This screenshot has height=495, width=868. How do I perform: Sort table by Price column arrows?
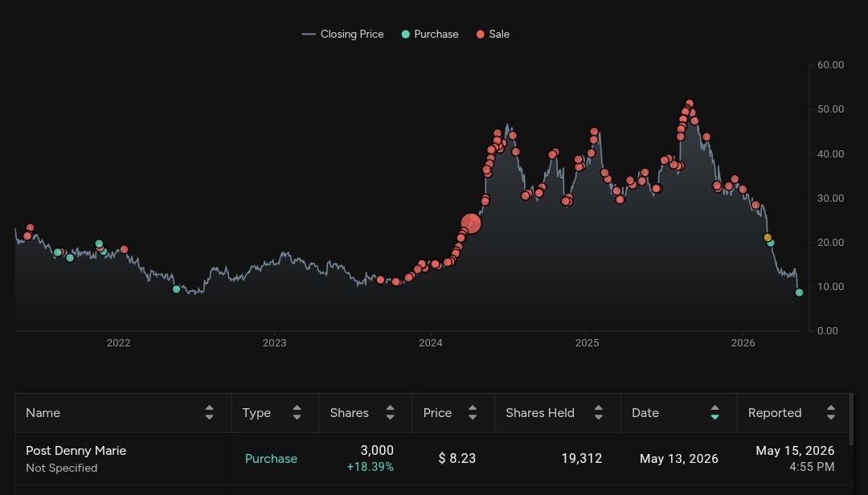pos(473,412)
